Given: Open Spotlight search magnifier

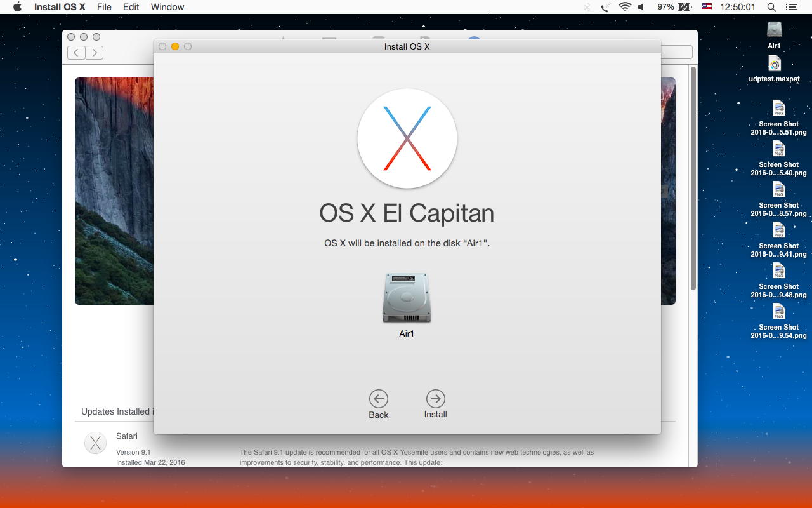Looking at the screenshot, I should pos(771,7).
